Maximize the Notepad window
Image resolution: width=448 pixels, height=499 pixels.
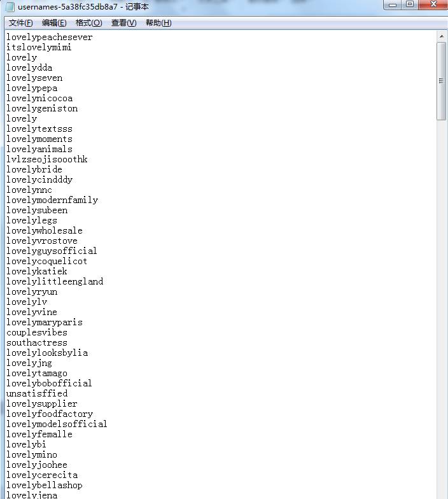coord(409,4)
